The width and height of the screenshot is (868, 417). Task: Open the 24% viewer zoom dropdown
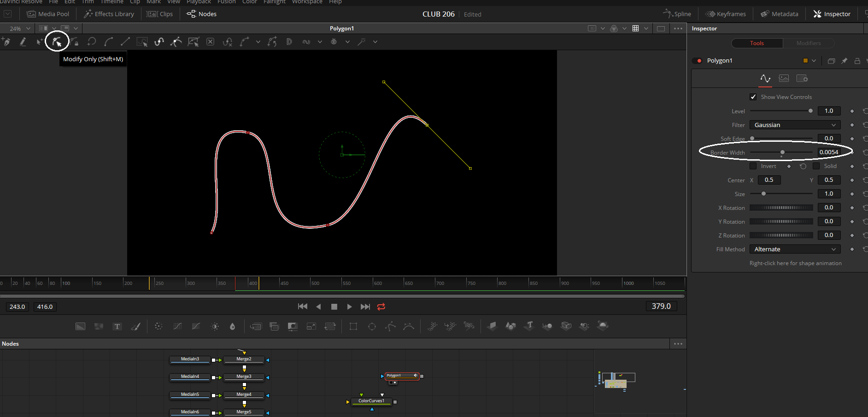click(x=19, y=29)
